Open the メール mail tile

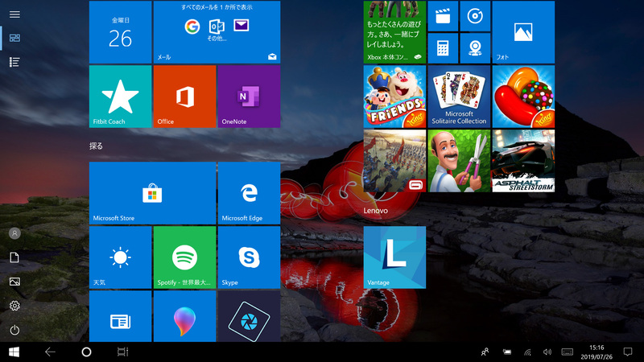pos(217,32)
